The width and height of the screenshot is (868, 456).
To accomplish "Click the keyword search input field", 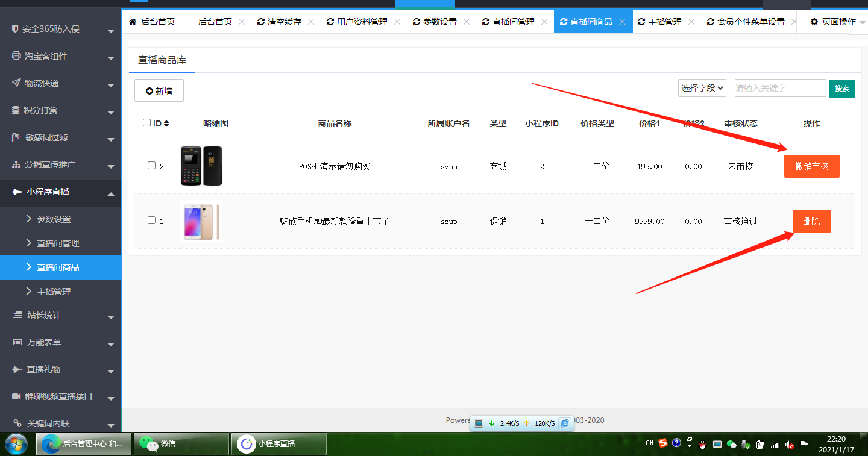I will (780, 88).
